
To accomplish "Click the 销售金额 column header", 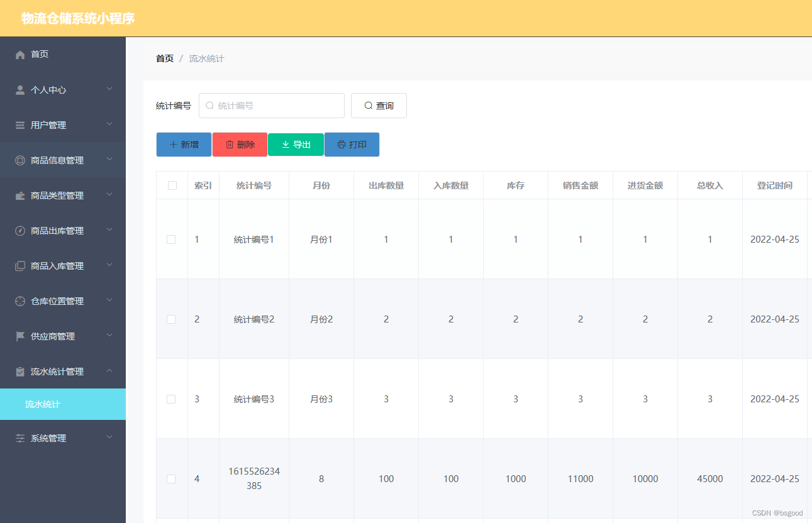I will pyautogui.click(x=581, y=185).
